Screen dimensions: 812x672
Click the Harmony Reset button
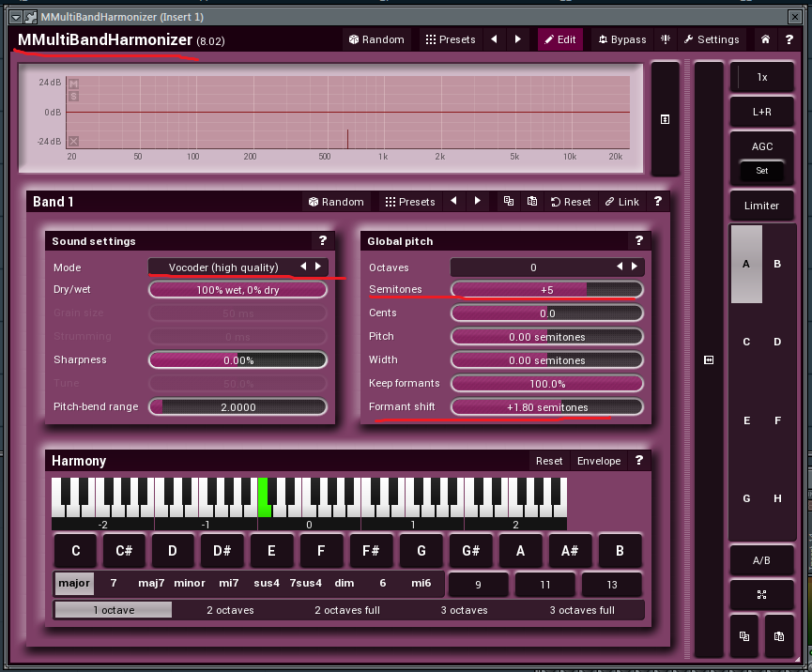point(549,461)
